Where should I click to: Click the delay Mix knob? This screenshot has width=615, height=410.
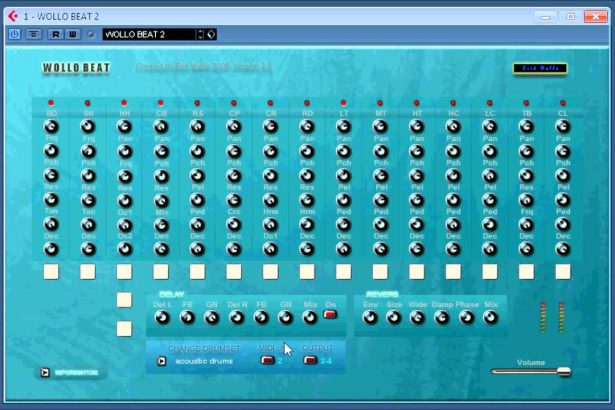[x=310, y=318]
